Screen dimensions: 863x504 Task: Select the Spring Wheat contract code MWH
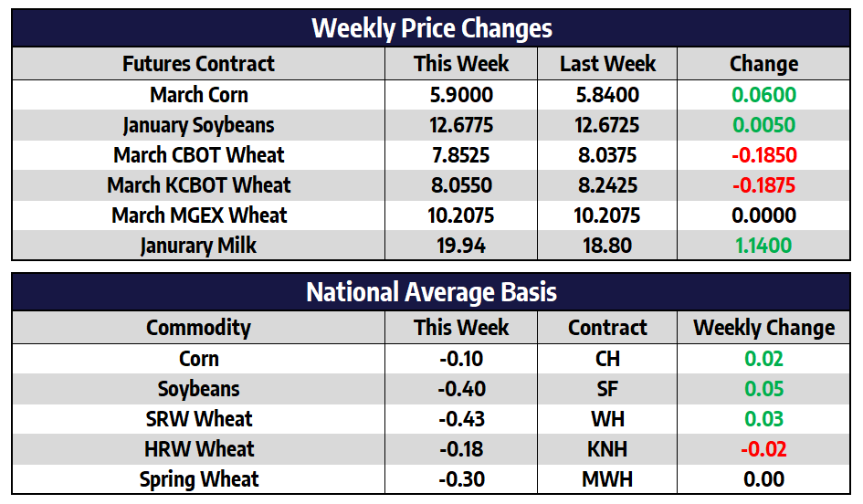[607, 479]
